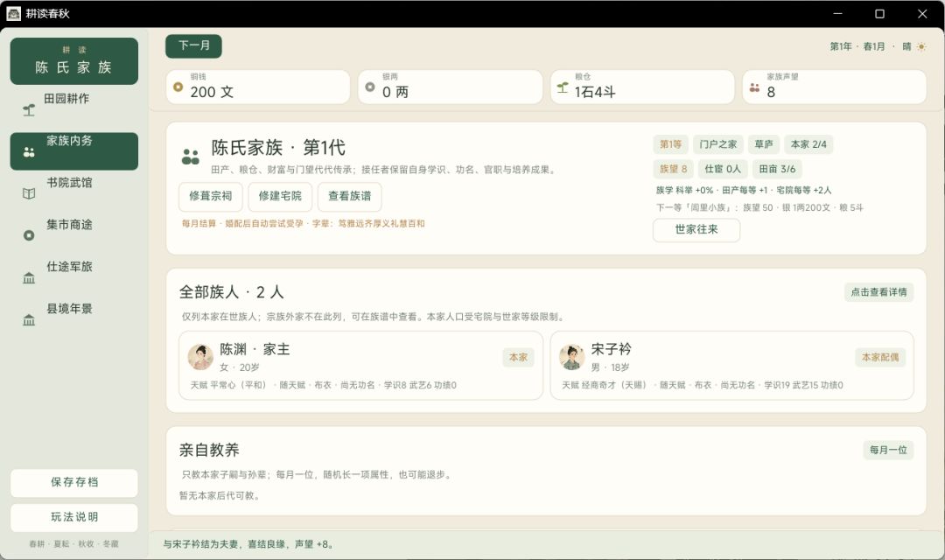
Task: Click the 银两 0 两 resource card
Action: coord(450,87)
